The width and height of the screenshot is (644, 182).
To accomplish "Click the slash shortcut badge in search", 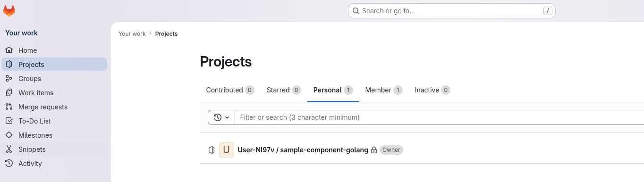I will coord(548,11).
